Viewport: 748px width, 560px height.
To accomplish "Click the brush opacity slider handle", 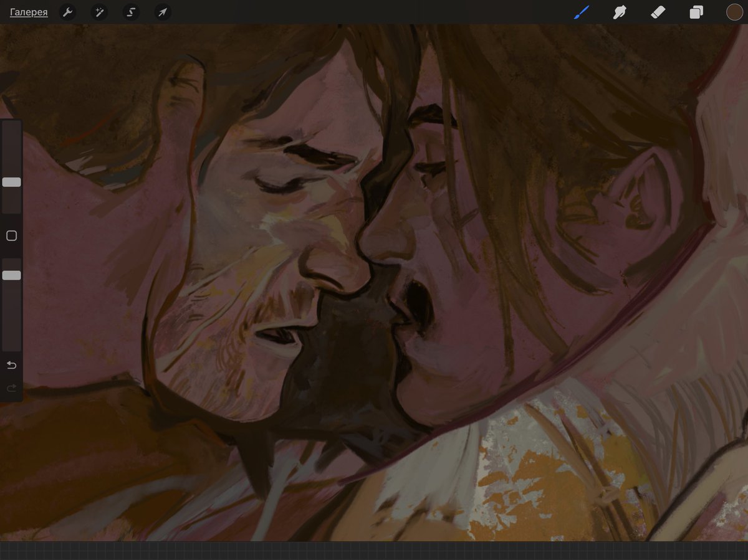I will click(x=11, y=275).
